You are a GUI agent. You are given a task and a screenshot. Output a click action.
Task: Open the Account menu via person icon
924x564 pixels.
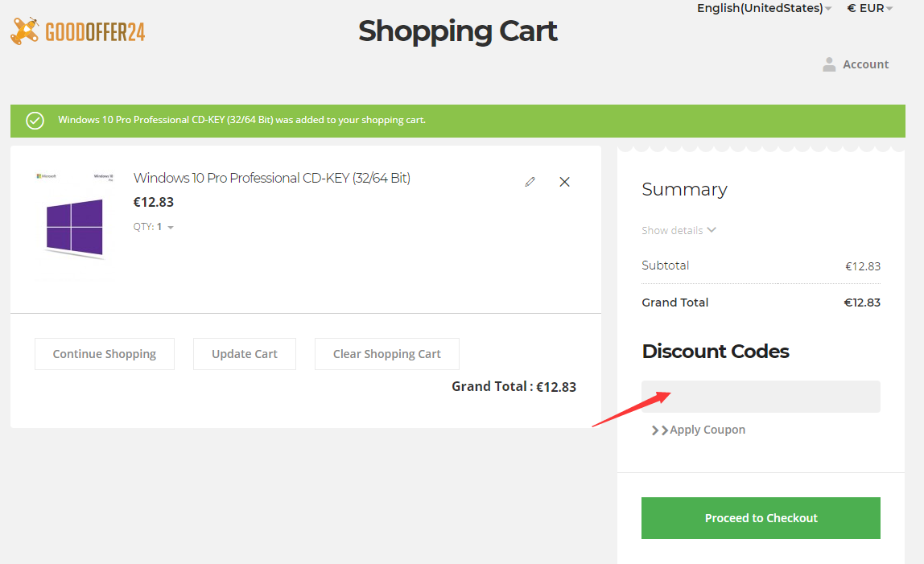[x=829, y=64]
